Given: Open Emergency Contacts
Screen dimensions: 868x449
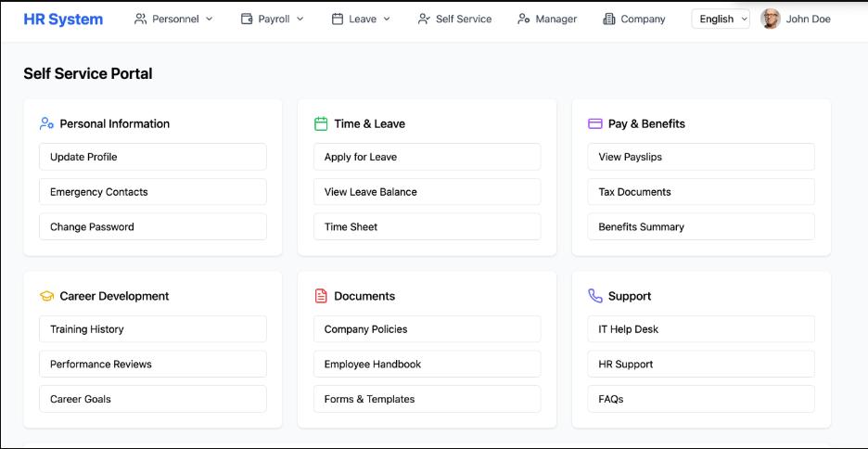Looking at the screenshot, I should click(x=153, y=191).
